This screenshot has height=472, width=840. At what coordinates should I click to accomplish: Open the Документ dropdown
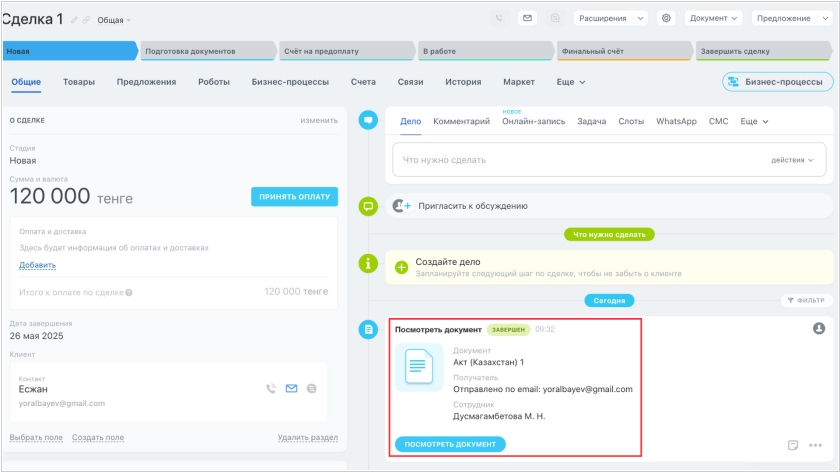(713, 18)
